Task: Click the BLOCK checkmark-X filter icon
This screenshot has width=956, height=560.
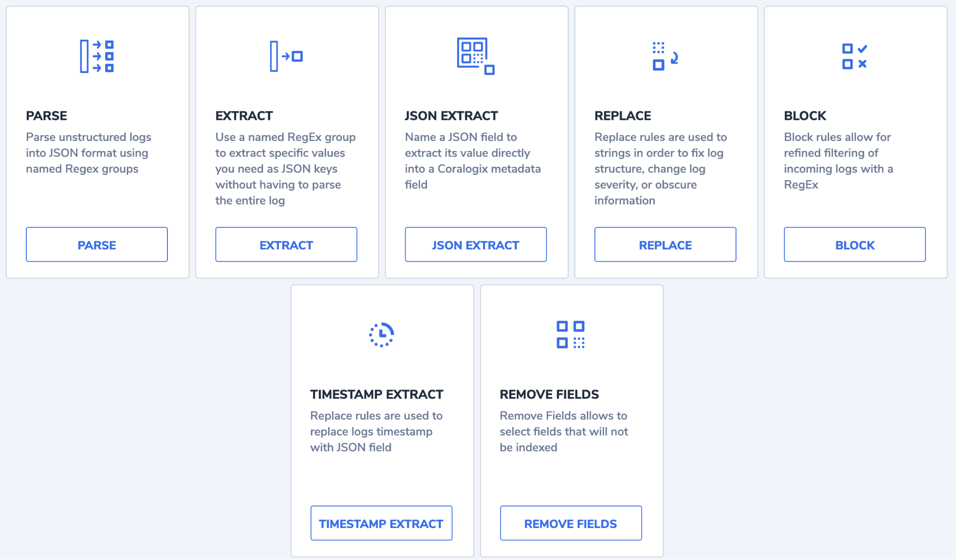Action: click(854, 56)
